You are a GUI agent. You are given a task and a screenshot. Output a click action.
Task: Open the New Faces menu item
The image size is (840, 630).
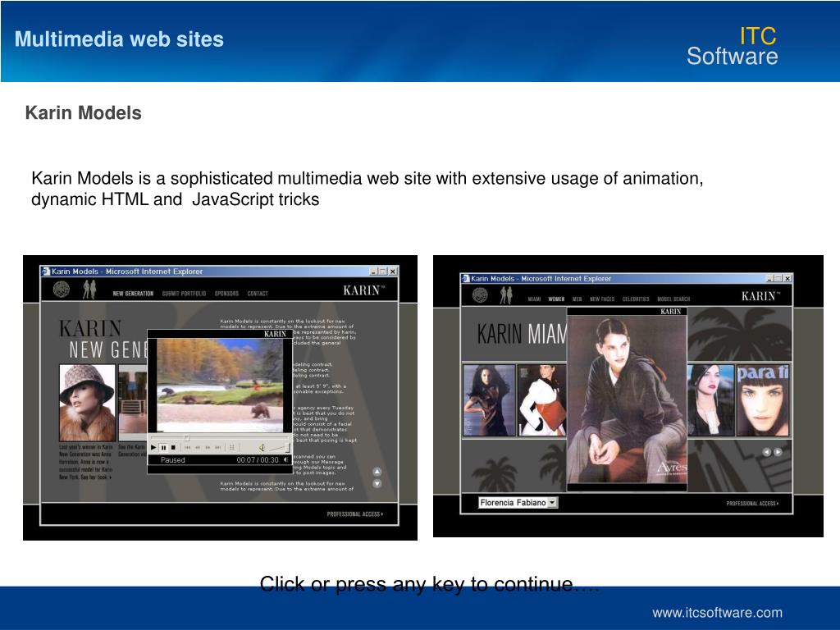click(x=602, y=299)
